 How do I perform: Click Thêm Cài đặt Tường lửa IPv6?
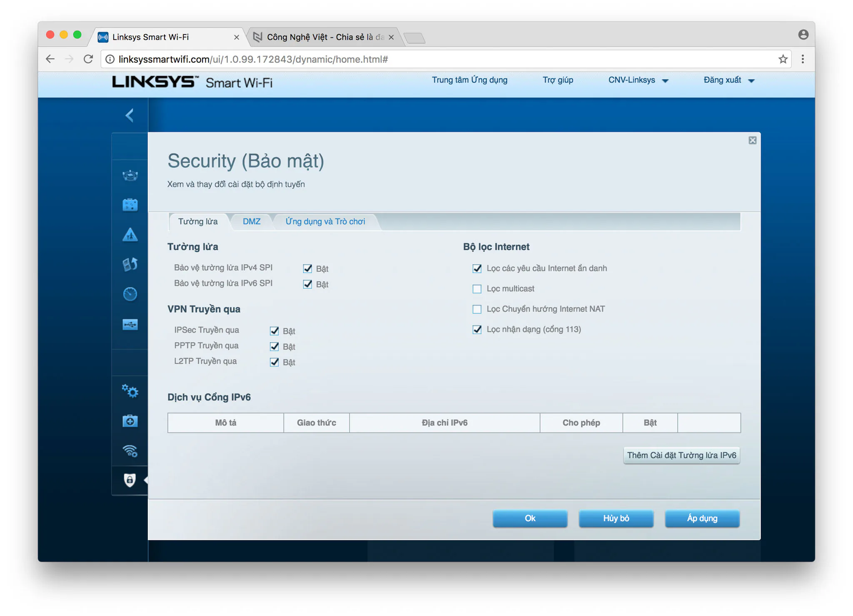tap(681, 455)
